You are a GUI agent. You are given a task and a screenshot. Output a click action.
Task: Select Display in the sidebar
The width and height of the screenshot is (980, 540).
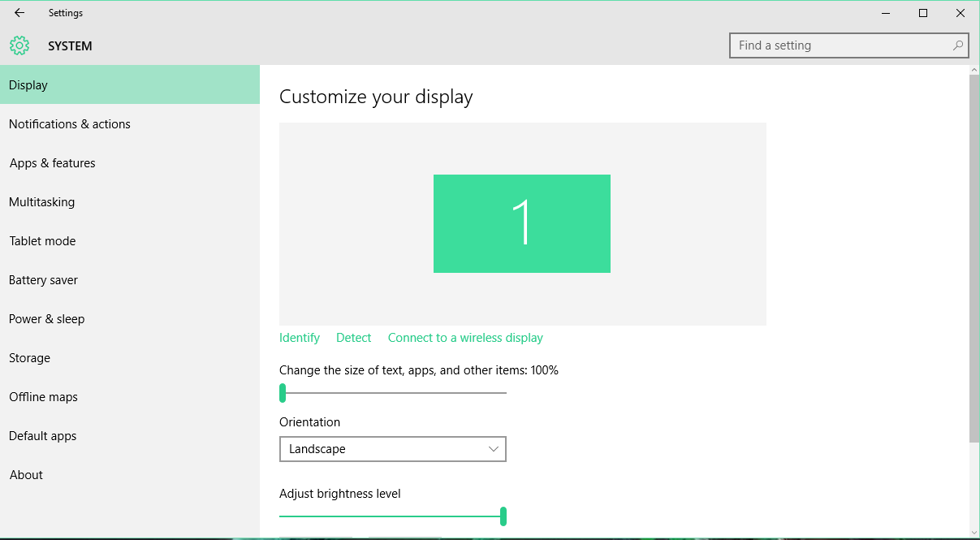(x=28, y=85)
